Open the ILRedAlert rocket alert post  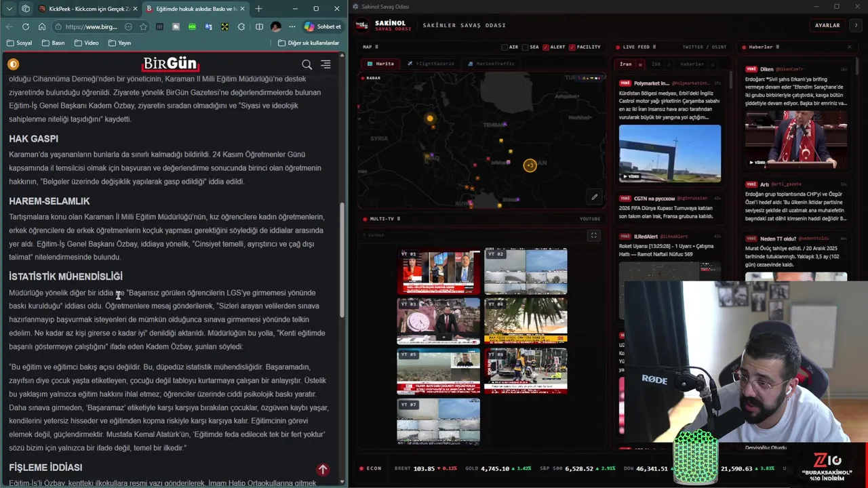coord(670,245)
